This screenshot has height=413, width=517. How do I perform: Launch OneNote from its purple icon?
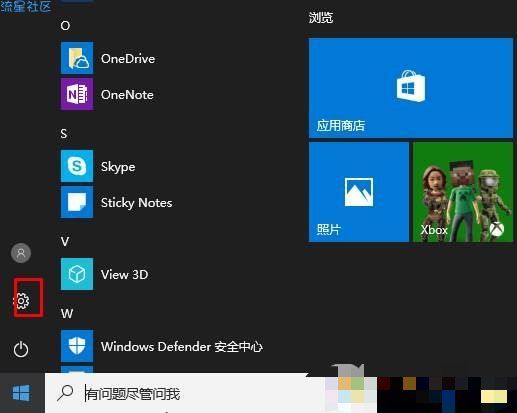(x=77, y=94)
